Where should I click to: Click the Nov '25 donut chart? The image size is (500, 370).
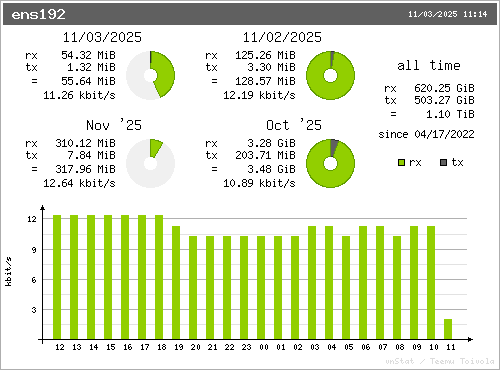click(150, 163)
